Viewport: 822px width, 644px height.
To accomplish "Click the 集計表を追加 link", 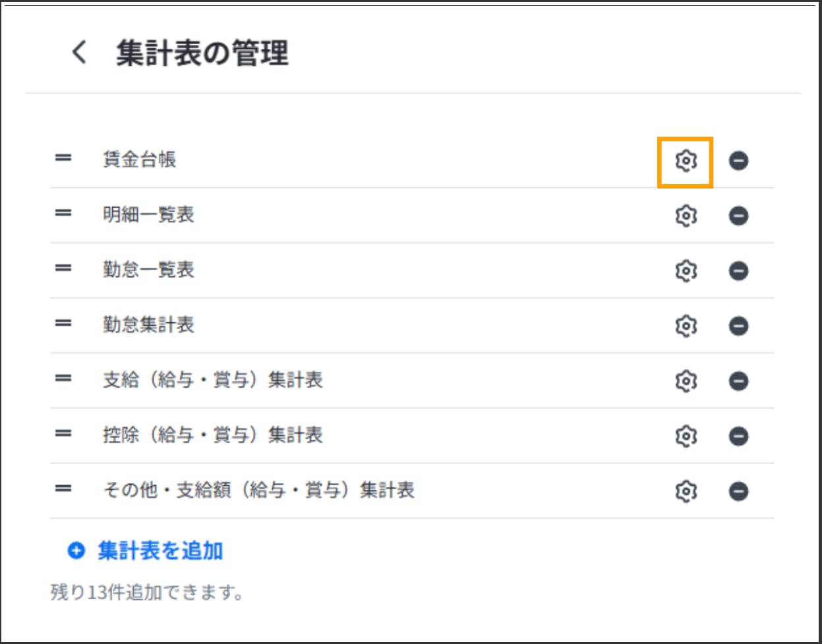I will pyautogui.click(x=160, y=550).
